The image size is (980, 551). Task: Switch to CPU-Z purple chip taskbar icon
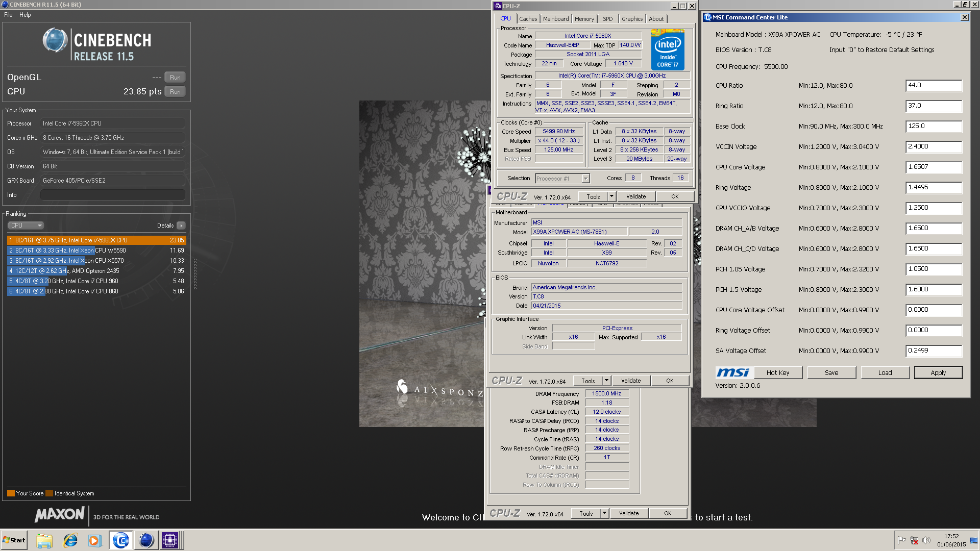[170, 540]
